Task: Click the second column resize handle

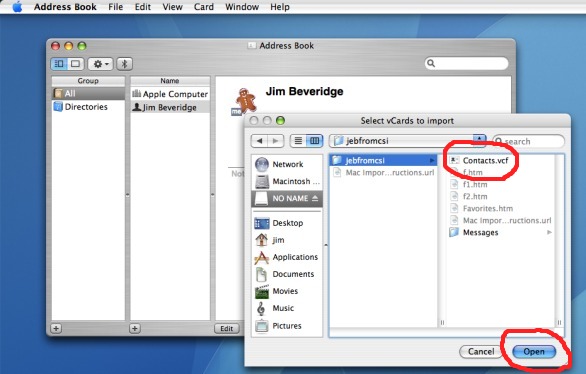Action: [x=559, y=322]
